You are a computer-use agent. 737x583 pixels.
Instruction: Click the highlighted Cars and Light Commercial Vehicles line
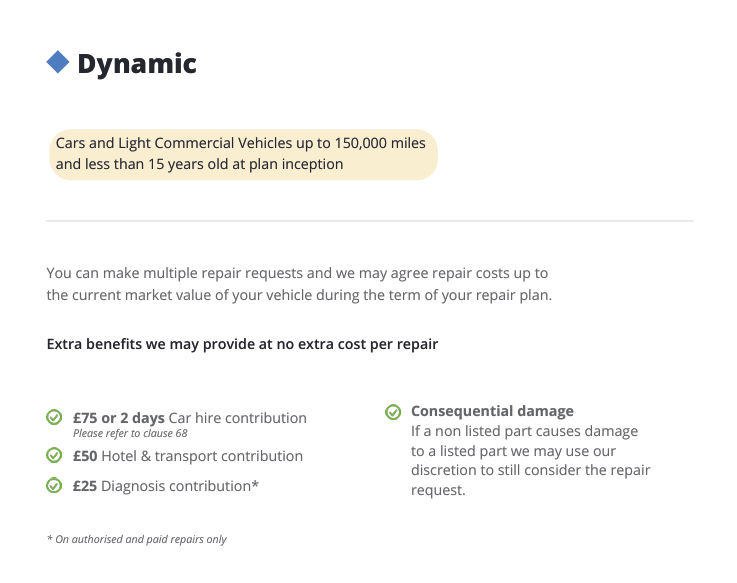[240, 144]
